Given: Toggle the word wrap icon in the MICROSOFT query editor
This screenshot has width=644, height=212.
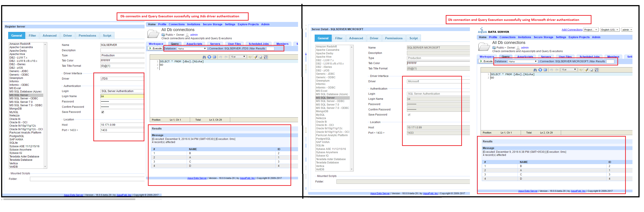Looking at the screenshot, I should [597, 70].
